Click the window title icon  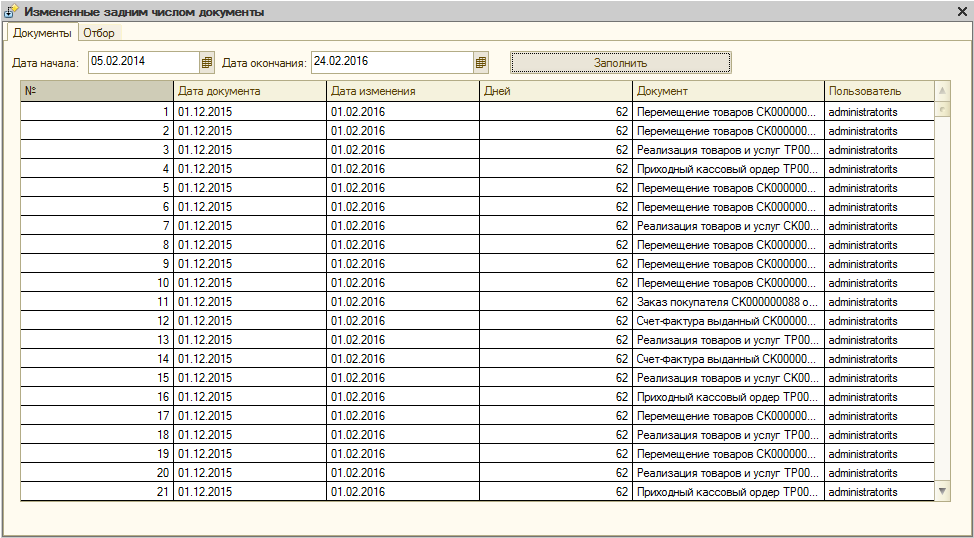pos(11,11)
